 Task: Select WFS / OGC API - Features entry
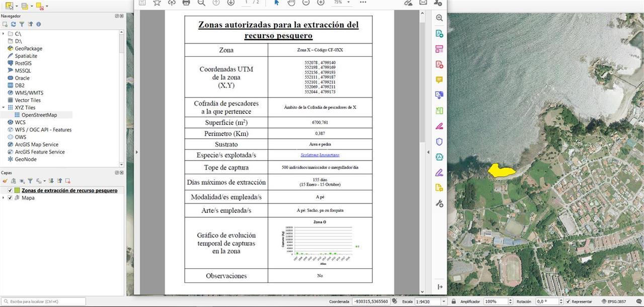coord(39,130)
